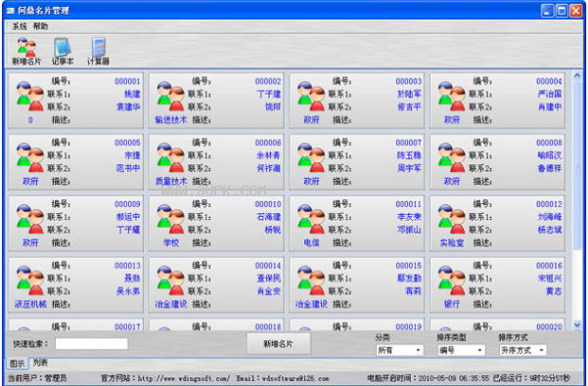Click 实验室 category on card 000012

coord(452,242)
